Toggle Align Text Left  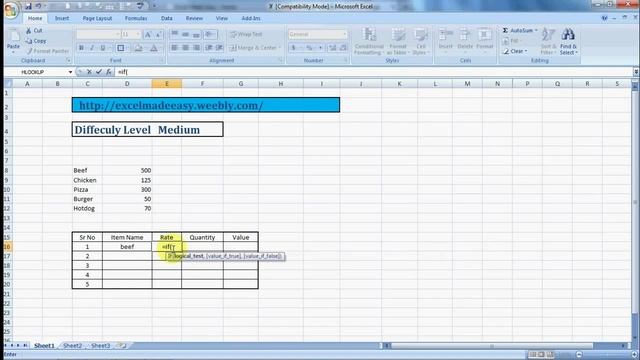point(174,48)
